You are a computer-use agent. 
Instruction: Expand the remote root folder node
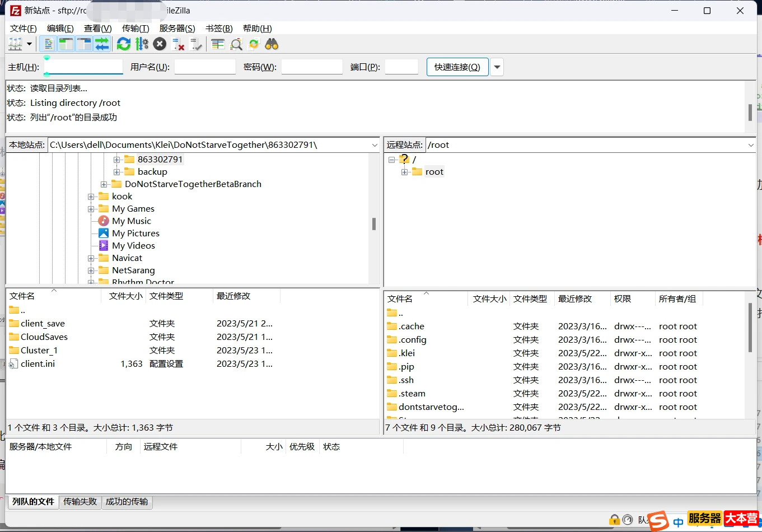tap(404, 172)
